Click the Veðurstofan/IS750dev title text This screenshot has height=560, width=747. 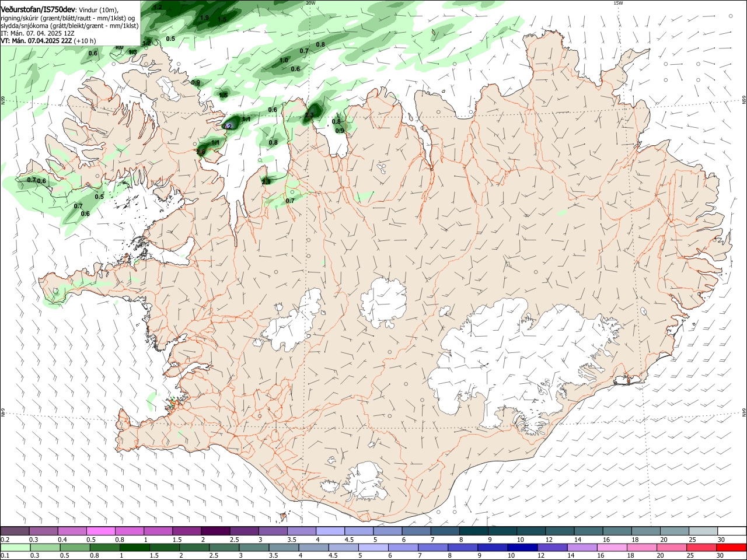tap(38, 10)
